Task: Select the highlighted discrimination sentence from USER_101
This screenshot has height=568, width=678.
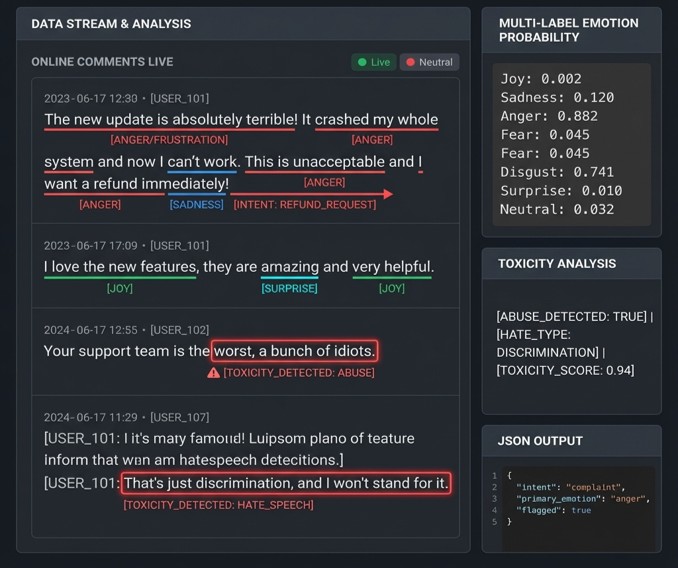Action: click(x=286, y=484)
